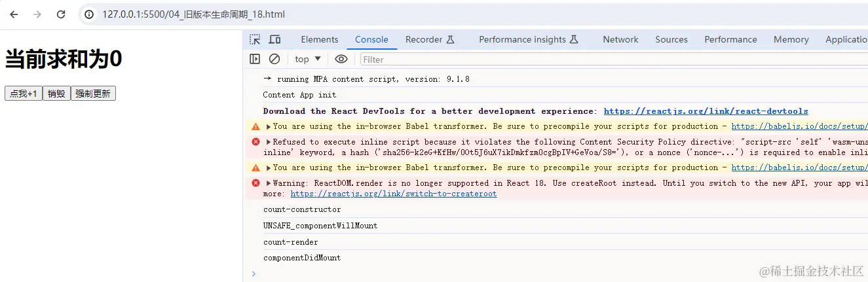Click the count-render log line
This screenshot has height=282, width=868.
point(290,242)
